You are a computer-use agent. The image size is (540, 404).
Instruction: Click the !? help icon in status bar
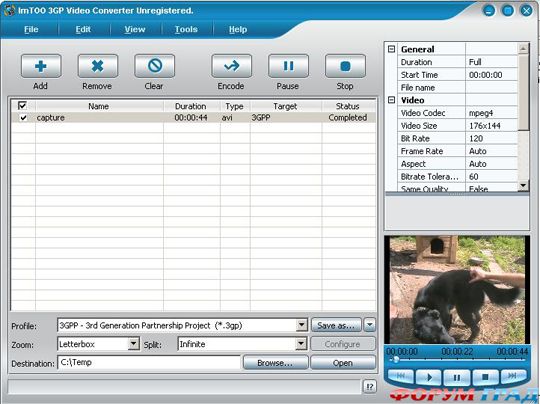click(x=370, y=387)
